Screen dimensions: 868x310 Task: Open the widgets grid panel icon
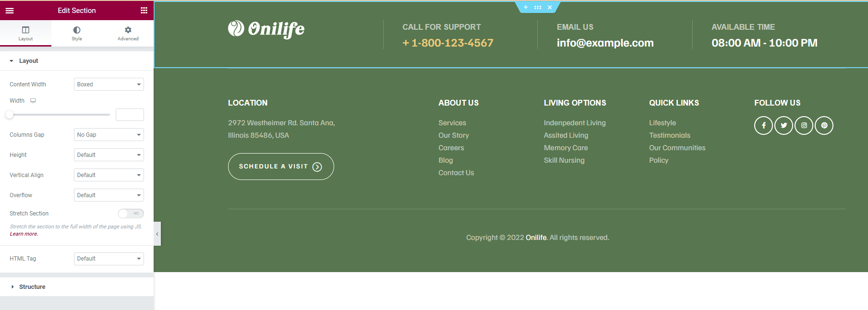coord(144,11)
